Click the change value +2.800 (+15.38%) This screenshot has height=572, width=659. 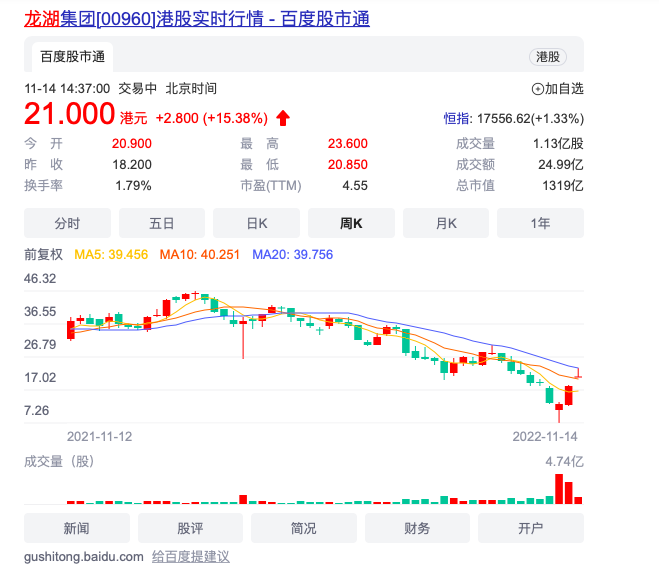tap(212, 118)
